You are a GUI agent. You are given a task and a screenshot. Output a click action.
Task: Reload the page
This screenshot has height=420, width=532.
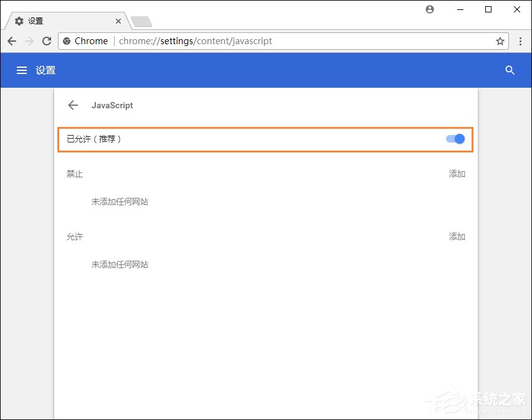46,41
